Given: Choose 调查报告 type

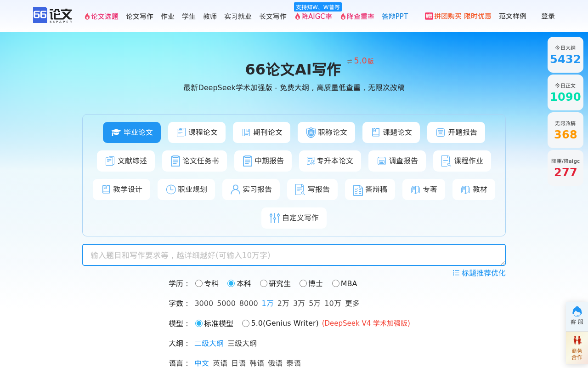Looking at the screenshot, I should pos(397,161).
